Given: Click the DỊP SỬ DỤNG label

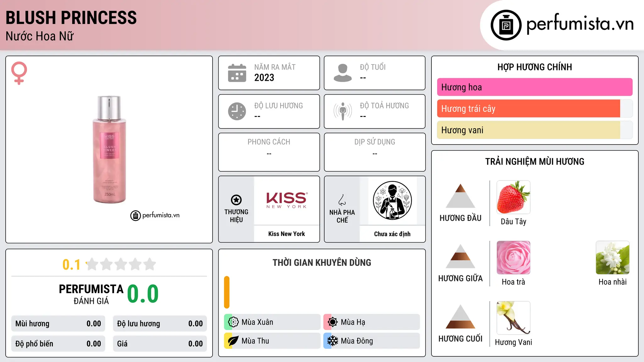Looking at the screenshot, I should pos(375,142).
